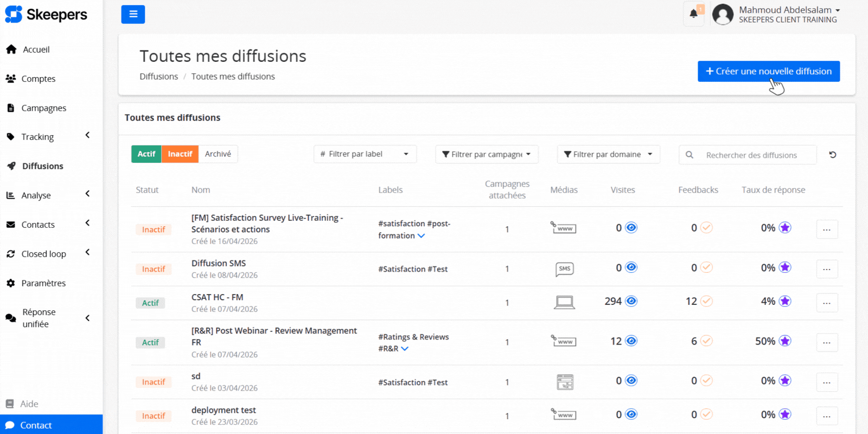Click the Diffusions breadcrumb link

click(158, 76)
